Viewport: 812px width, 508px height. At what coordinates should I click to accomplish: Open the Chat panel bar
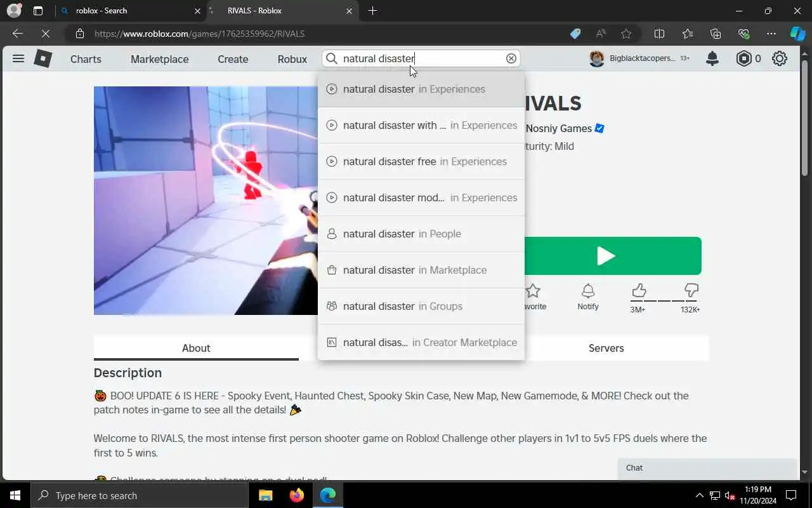[x=707, y=468]
